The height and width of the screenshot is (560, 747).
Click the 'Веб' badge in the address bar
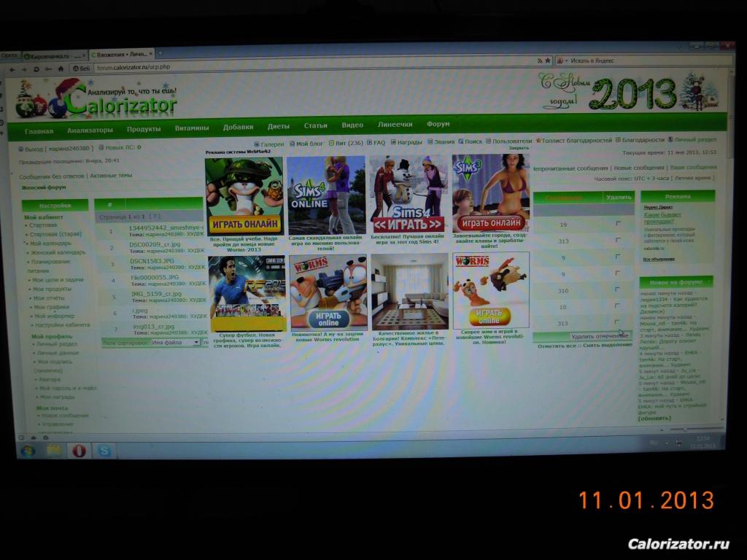(x=82, y=69)
